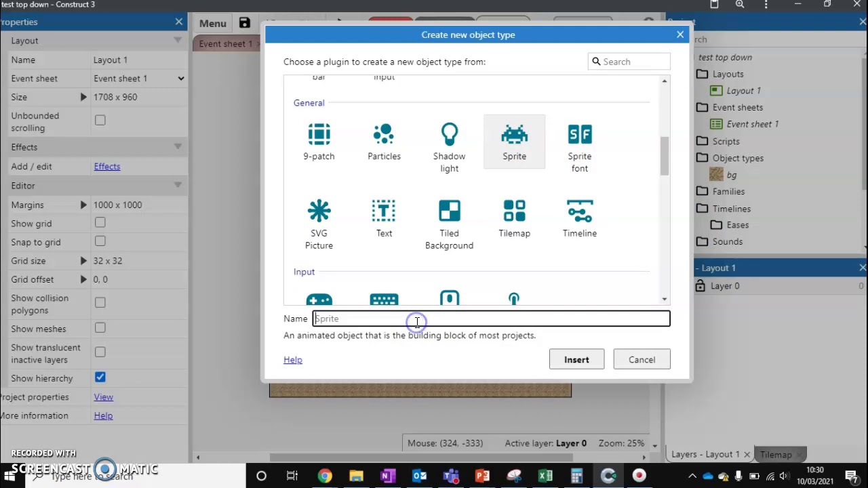
Task: Toggle Show translucent inactive layers checkbox
Action: (100, 352)
